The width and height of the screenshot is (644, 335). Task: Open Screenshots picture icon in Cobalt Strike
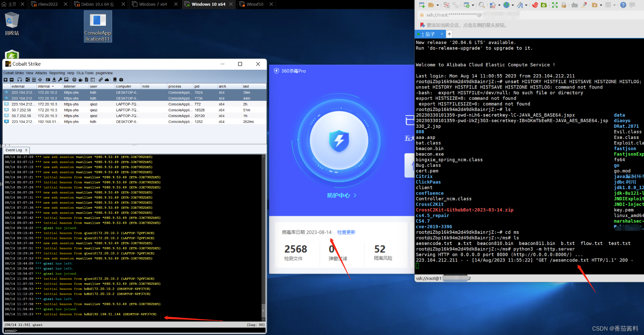tap(66, 80)
